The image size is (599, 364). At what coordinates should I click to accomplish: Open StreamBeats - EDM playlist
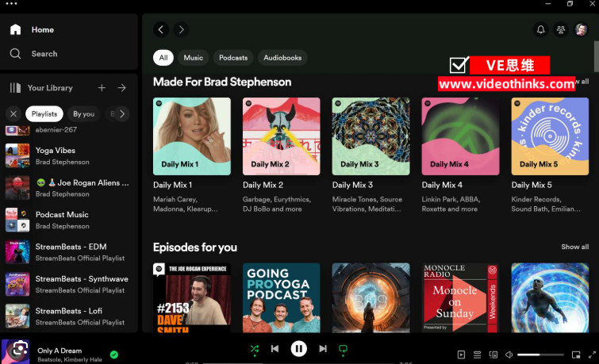pyautogui.click(x=69, y=252)
